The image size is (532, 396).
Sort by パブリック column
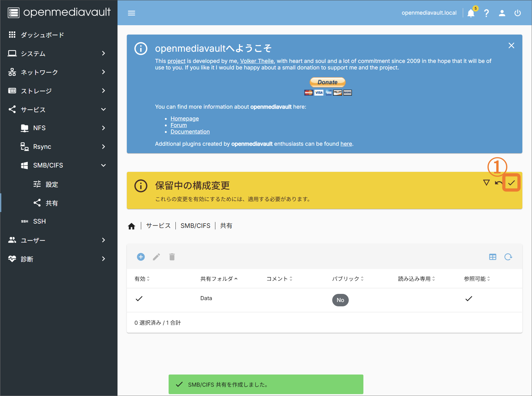[348, 279]
